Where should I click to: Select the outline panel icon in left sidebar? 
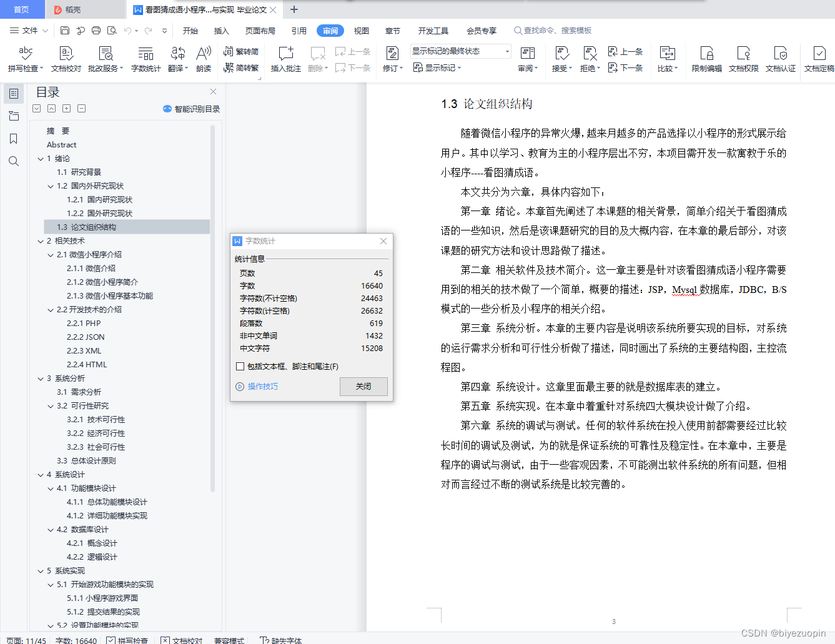[13, 94]
